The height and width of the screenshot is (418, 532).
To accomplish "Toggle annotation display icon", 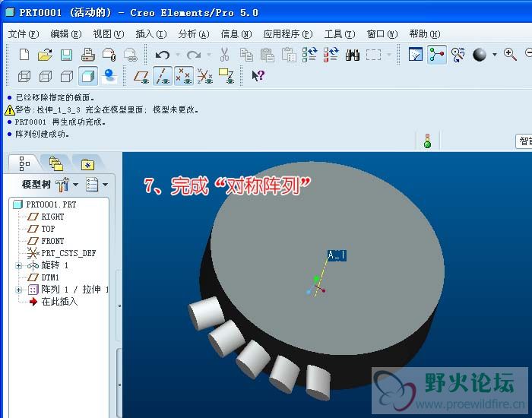I will (226, 76).
